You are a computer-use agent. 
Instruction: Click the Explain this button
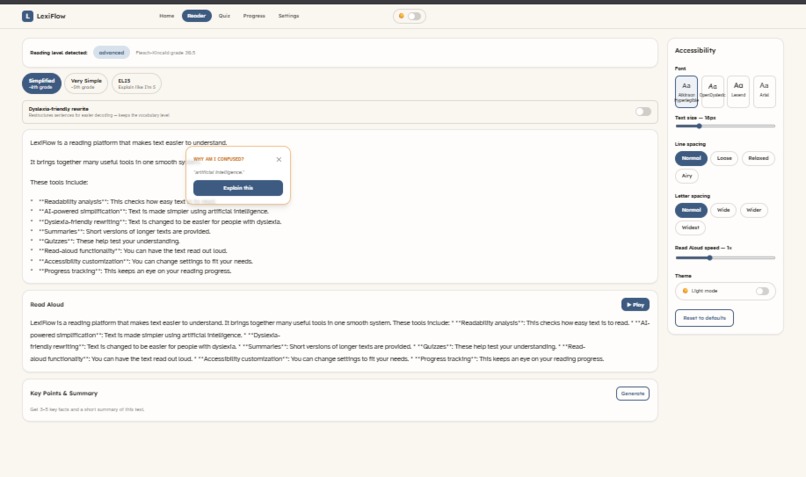pyautogui.click(x=238, y=188)
